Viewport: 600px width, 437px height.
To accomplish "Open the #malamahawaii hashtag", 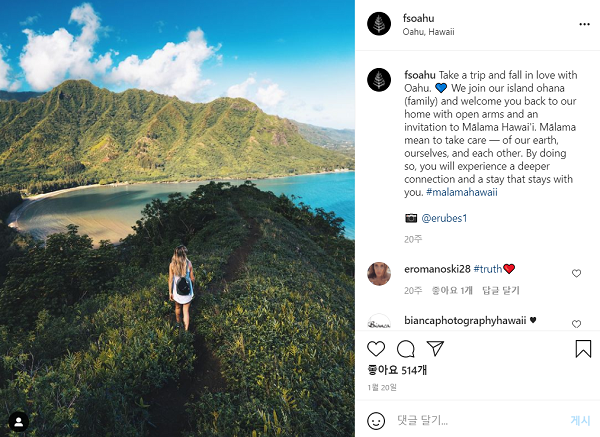I will point(461,192).
